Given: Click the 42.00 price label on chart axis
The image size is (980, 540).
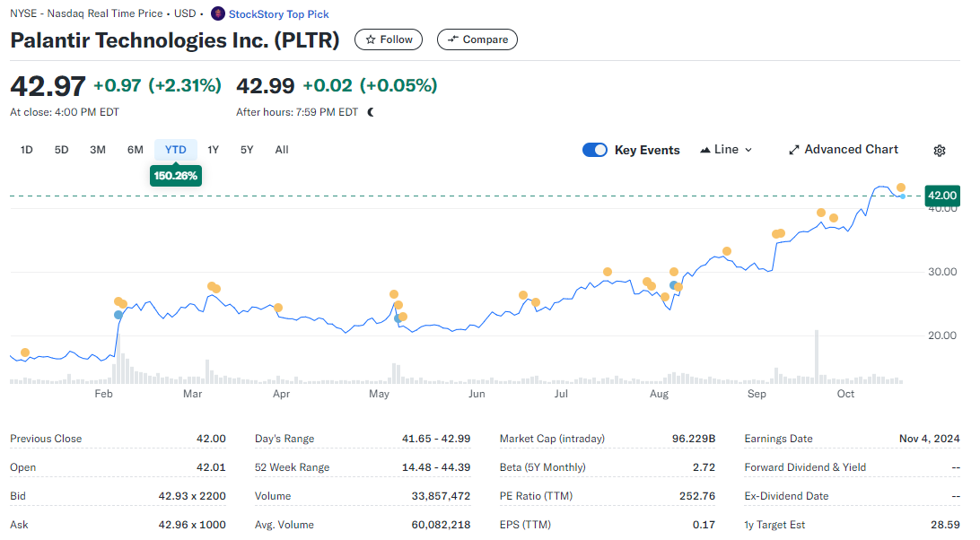Looking at the screenshot, I should point(942,196).
